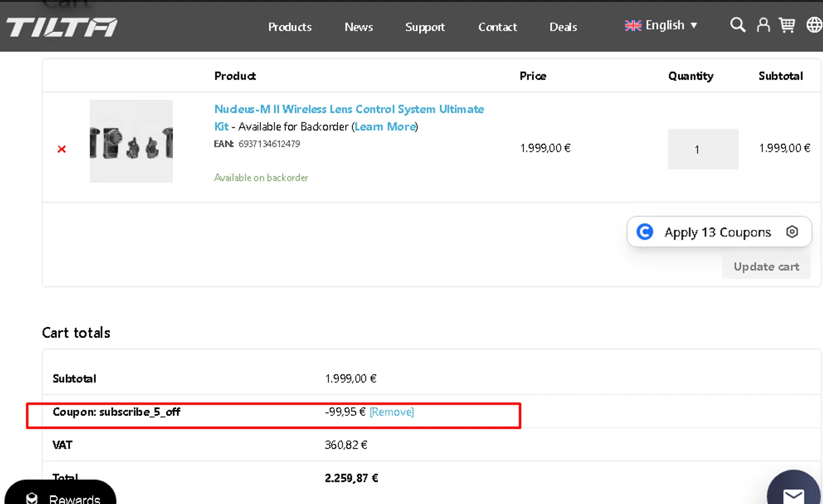Viewport: 823px width, 504px height.
Task: Click the Quantity column header
Action: 691,76
